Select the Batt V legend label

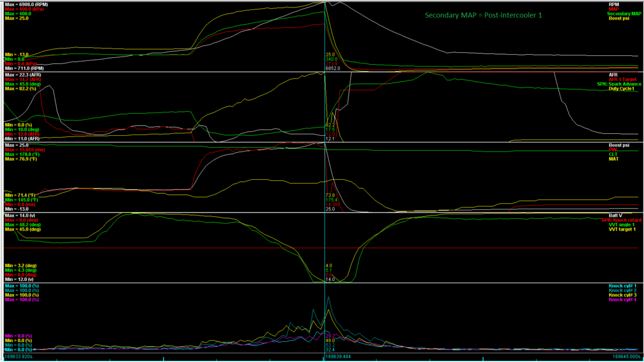(631, 216)
